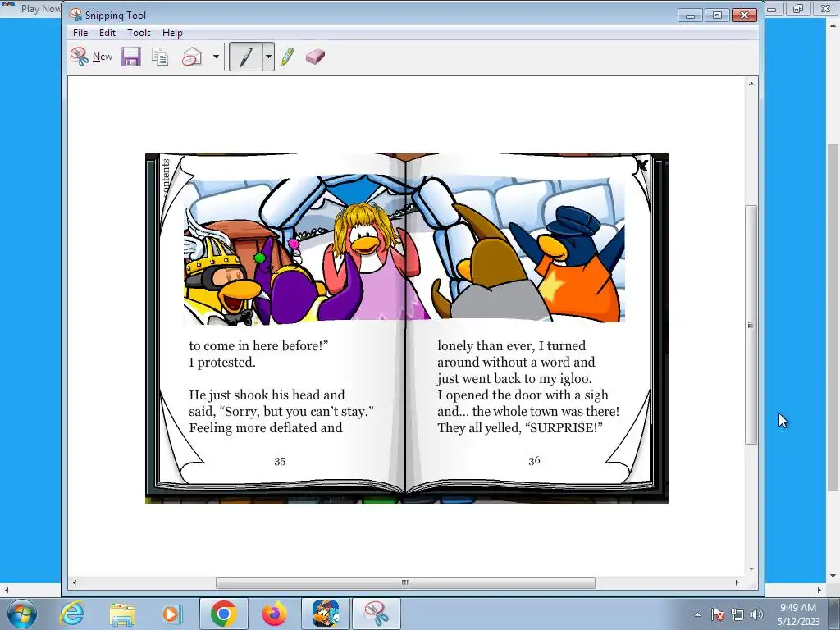
Task: Open File Explorer from taskbar
Action: coord(122,614)
